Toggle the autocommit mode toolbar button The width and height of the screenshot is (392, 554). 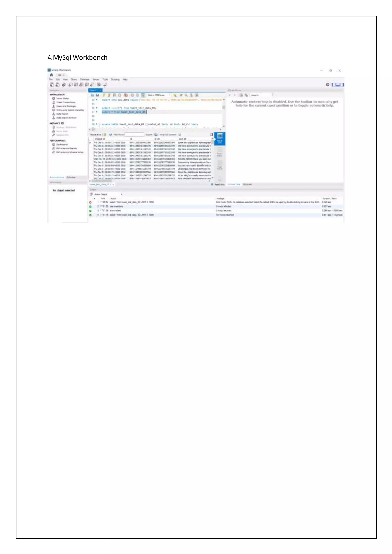click(x=143, y=95)
